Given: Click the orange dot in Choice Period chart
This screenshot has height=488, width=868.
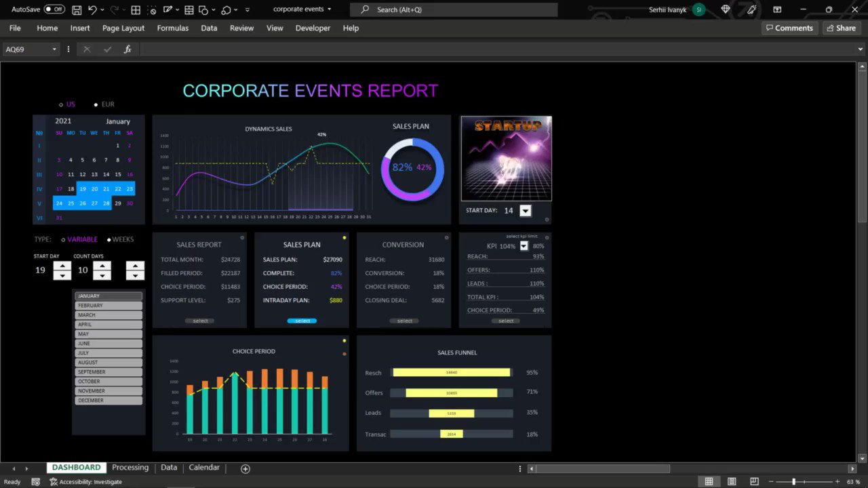Looking at the screenshot, I should pyautogui.click(x=344, y=354).
